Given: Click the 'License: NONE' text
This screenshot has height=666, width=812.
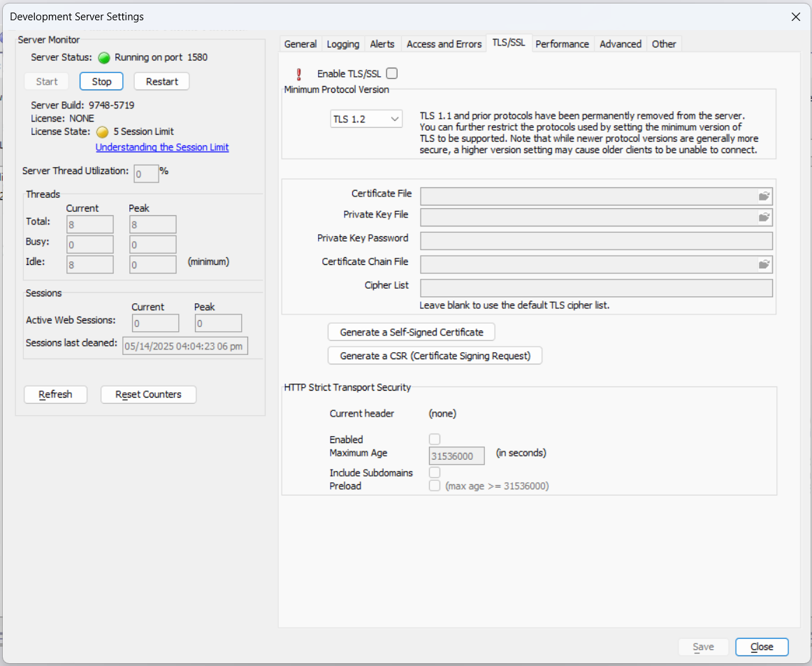Looking at the screenshot, I should [63, 119].
